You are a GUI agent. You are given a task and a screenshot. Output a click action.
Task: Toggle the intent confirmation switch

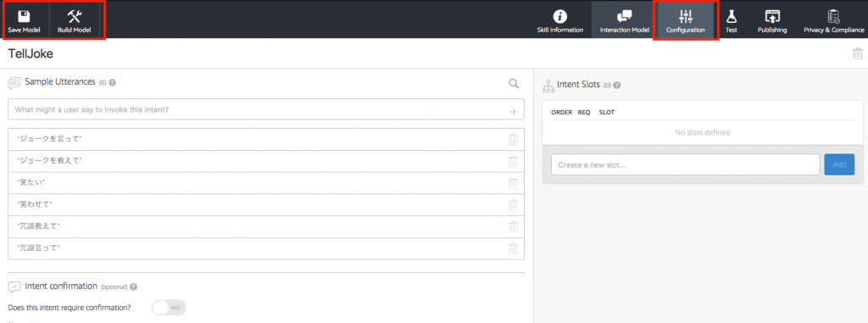pyautogui.click(x=170, y=308)
